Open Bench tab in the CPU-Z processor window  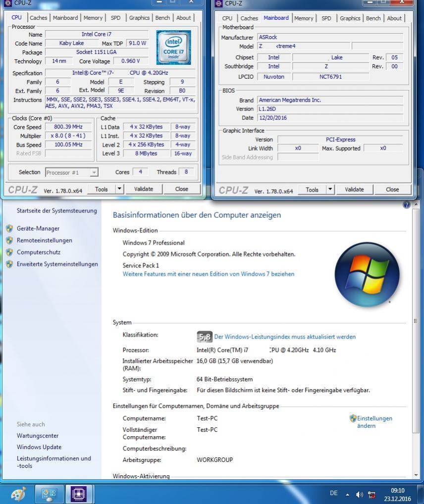coord(162,18)
